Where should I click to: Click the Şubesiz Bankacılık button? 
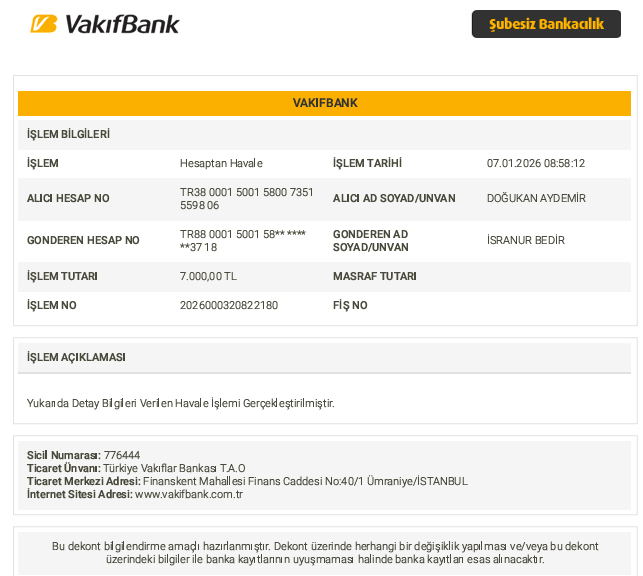click(546, 24)
